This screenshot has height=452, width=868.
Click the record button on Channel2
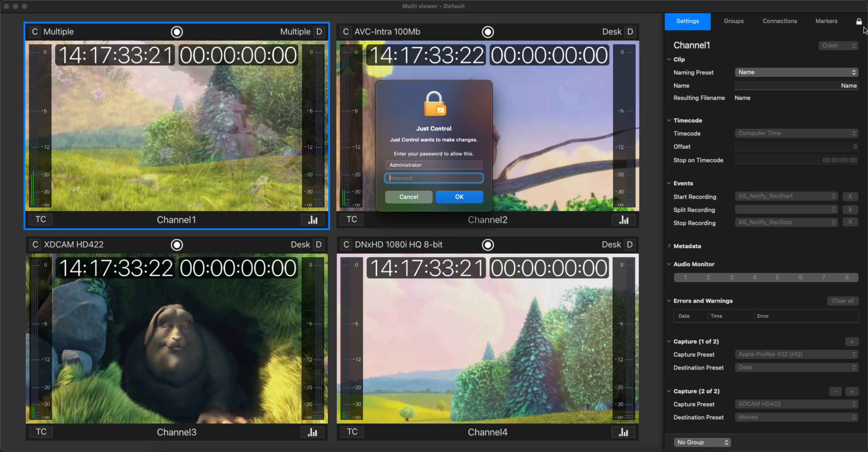[488, 32]
